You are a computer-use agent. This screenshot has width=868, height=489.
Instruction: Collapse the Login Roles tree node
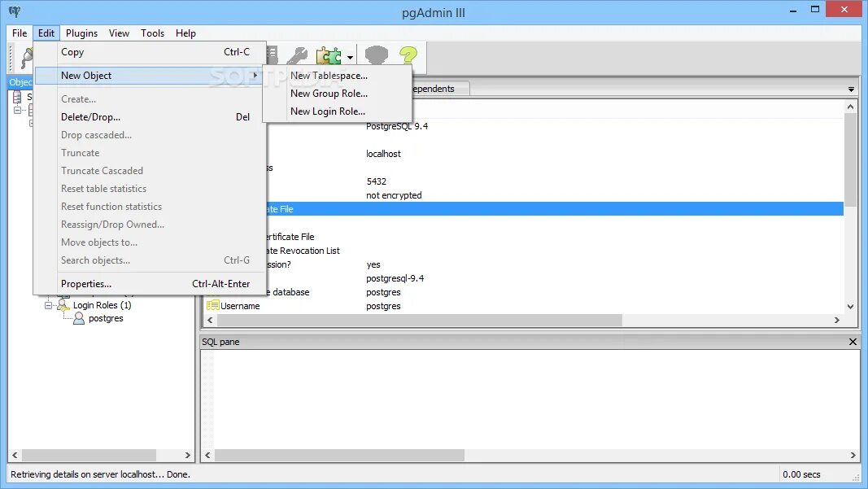(48, 305)
